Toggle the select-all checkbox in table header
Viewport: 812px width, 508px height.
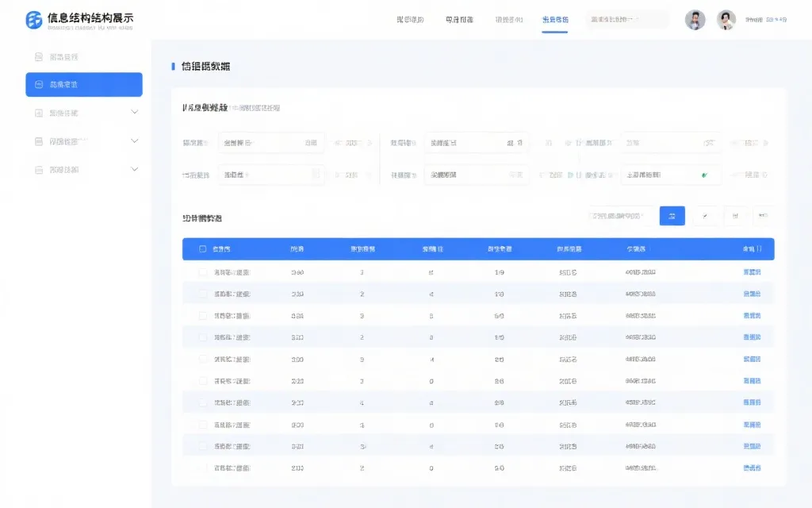point(203,249)
